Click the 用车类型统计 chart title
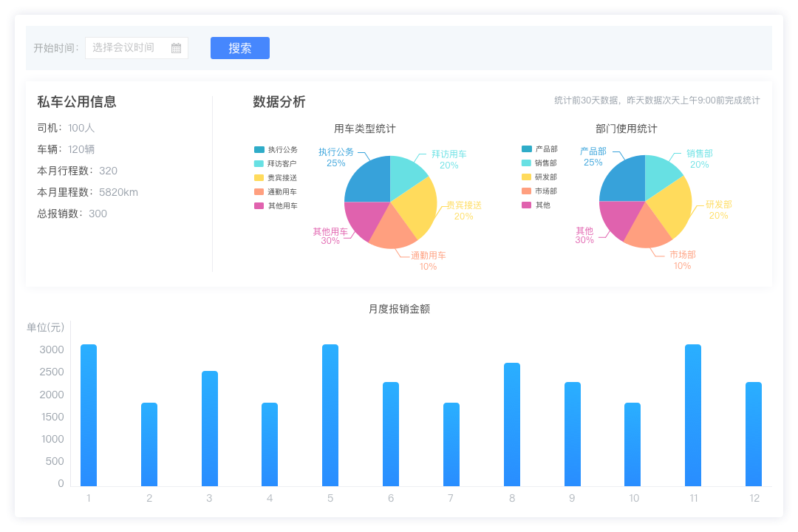 click(365, 129)
